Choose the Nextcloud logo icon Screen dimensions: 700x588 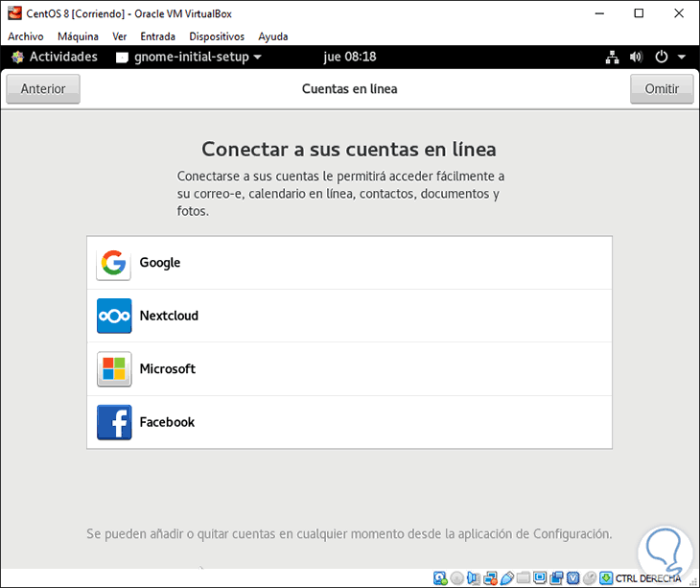click(114, 316)
